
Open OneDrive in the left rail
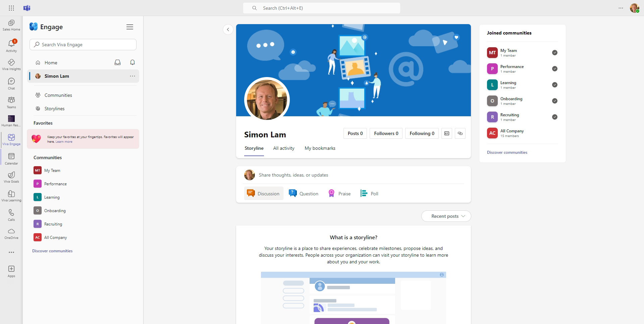click(x=11, y=234)
